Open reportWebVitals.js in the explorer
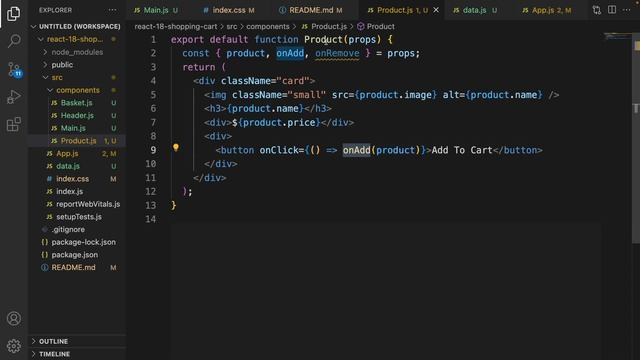 77,204
